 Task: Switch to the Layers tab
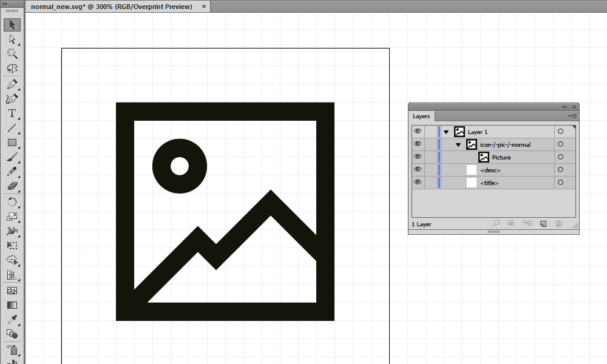pos(421,116)
